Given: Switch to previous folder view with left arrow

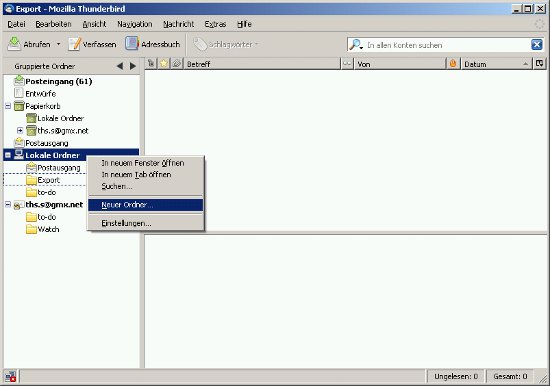Looking at the screenshot, I should click(x=120, y=66).
